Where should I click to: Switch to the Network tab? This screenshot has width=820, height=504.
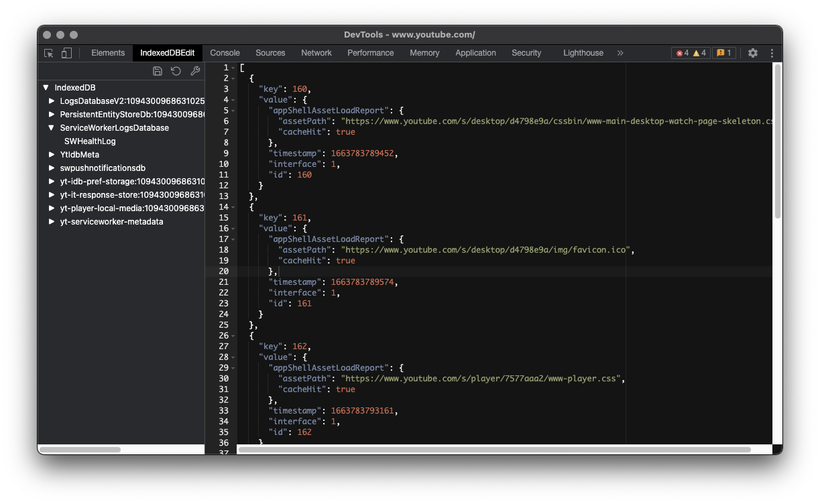(316, 53)
